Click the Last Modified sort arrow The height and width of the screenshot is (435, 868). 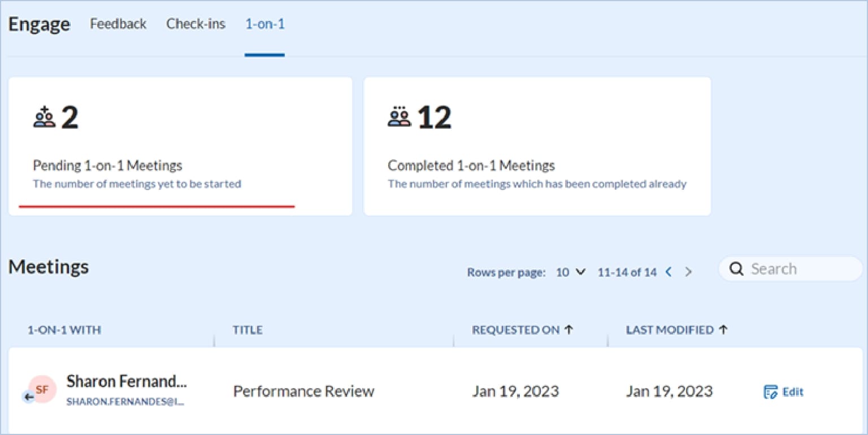pos(723,330)
